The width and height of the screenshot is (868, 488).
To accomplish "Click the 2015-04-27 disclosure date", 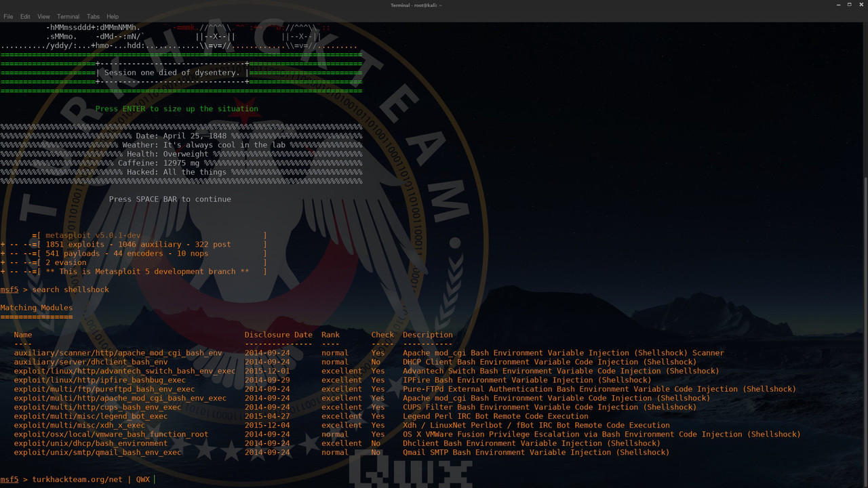I will pos(267,416).
